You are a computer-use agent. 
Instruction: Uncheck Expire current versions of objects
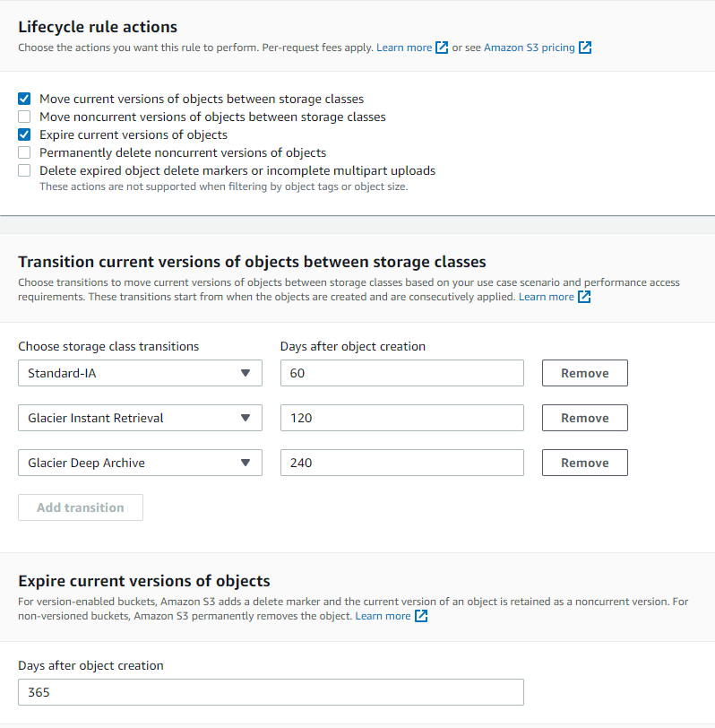click(24, 134)
